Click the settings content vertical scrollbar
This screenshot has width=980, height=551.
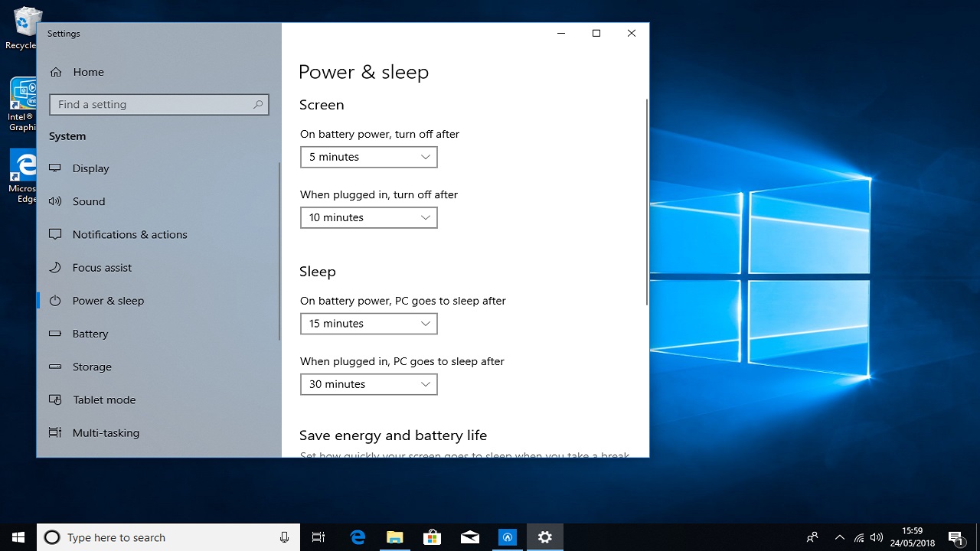pyautogui.click(x=647, y=202)
